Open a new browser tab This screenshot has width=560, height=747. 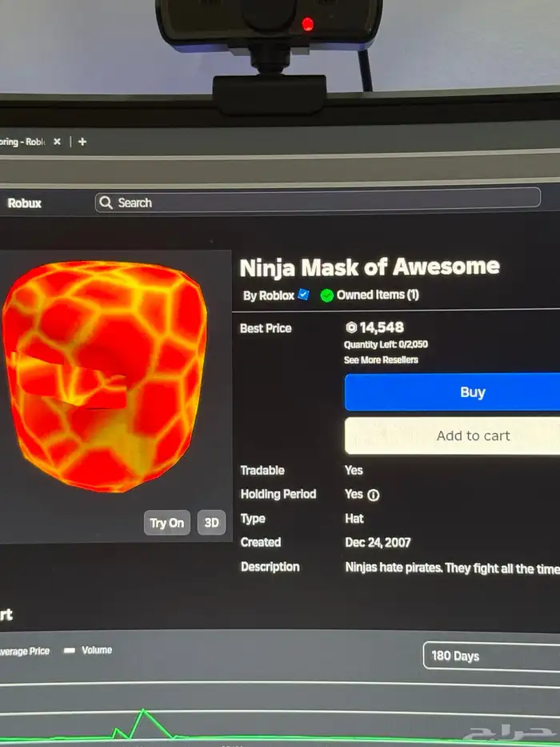pyautogui.click(x=82, y=142)
